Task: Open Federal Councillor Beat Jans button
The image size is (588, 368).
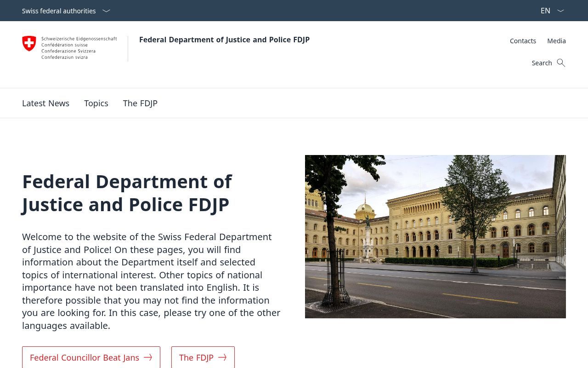Action: point(91,357)
